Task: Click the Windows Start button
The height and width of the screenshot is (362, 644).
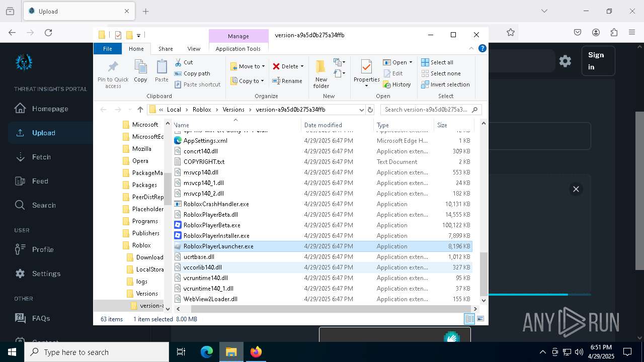Action: tap(12, 352)
